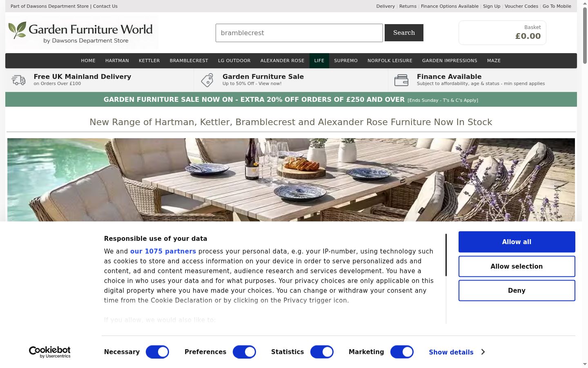Click the Garden Furniture World leaf logo

[x=17, y=30]
